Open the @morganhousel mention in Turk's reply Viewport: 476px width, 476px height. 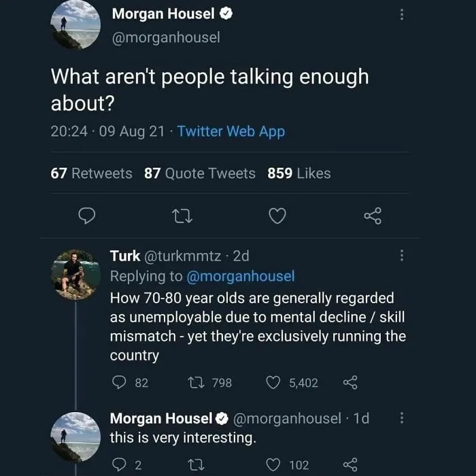point(241,277)
